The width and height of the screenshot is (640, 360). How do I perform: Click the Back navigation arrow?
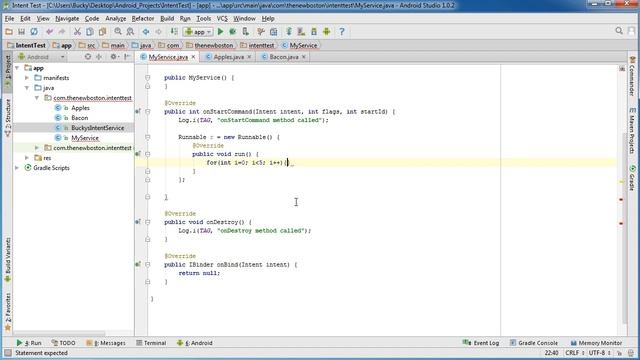146,32
